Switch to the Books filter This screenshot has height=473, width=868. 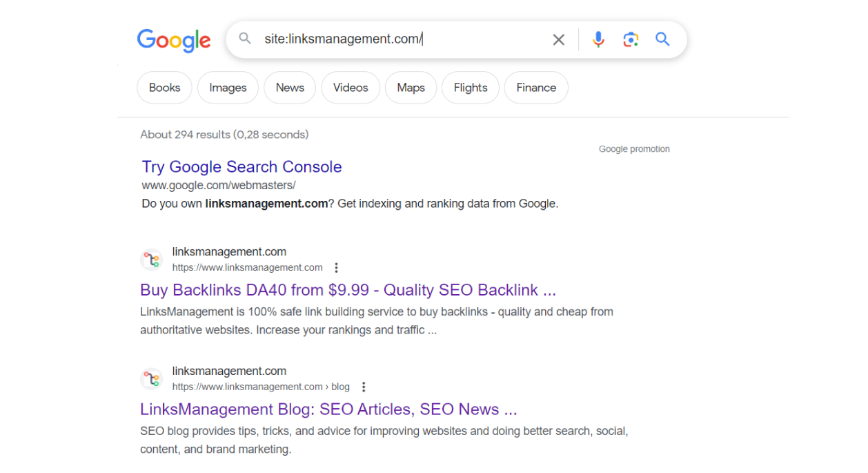coord(164,88)
